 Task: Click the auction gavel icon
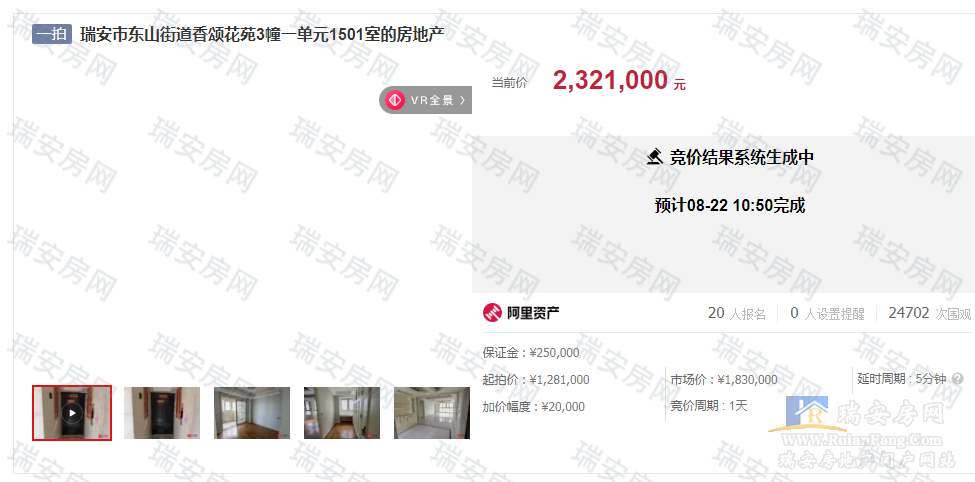pos(655,157)
